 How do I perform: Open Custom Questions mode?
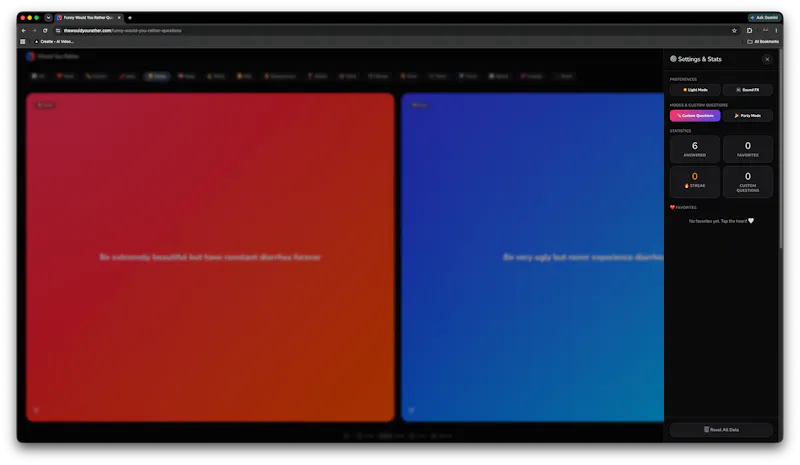tap(695, 116)
